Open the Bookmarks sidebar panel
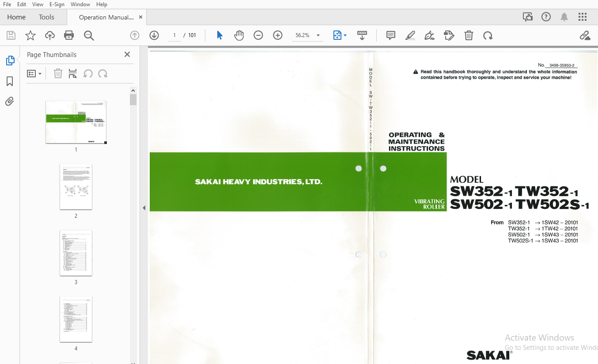 (x=10, y=81)
